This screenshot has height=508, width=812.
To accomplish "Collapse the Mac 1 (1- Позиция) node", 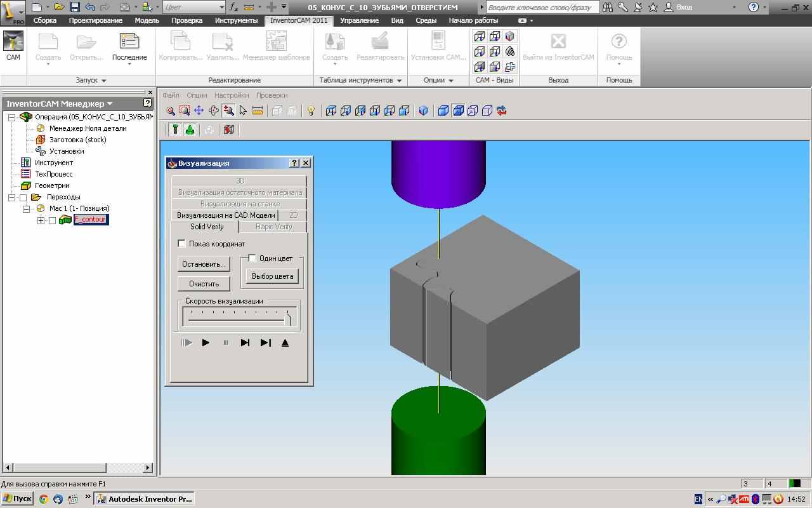I will 27,209.
